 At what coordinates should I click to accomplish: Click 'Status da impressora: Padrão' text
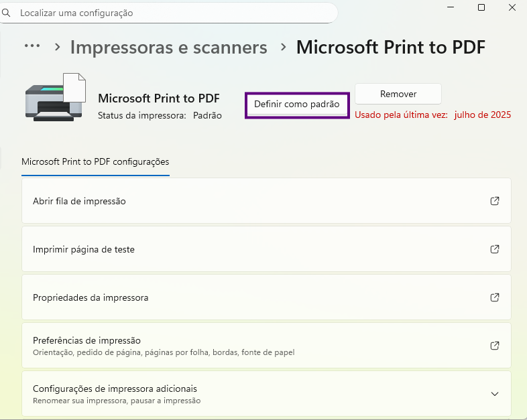click(x=160, y=115)
